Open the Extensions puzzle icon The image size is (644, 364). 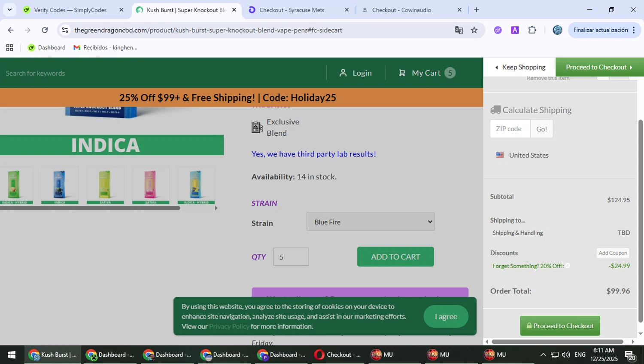pyautogui.click(x=532, y=30)
